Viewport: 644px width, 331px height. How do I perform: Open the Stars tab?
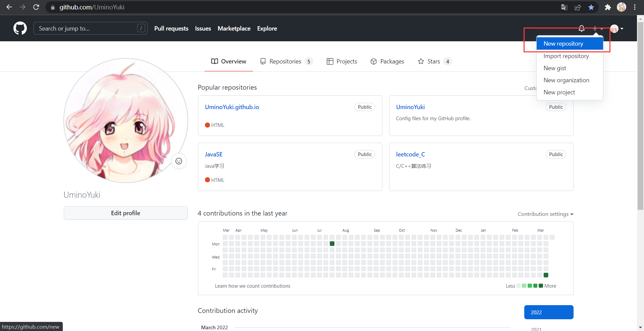434,61
